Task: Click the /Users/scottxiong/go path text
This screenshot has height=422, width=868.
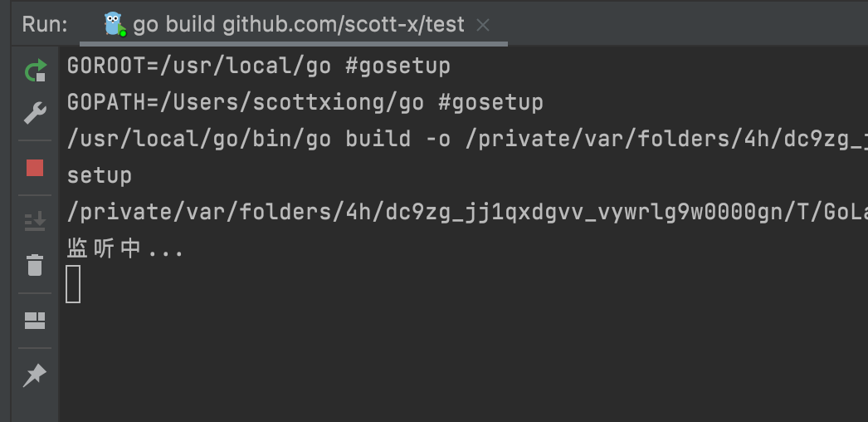Action: point(292,102)
